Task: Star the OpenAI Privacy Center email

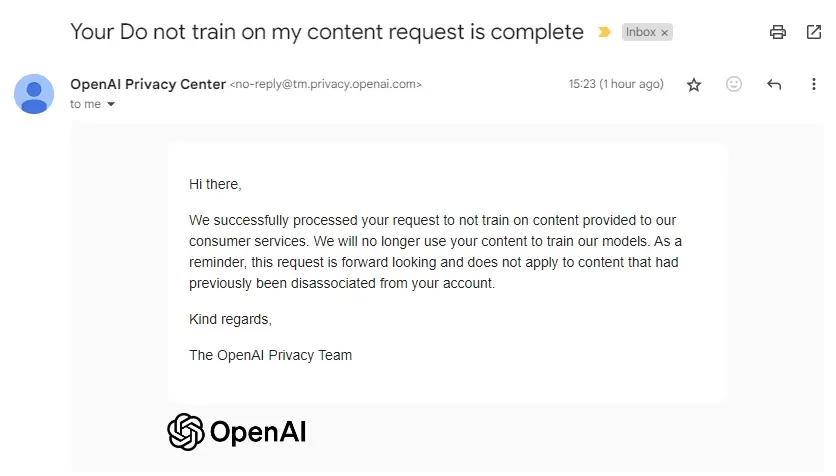Action: (694, 85)
